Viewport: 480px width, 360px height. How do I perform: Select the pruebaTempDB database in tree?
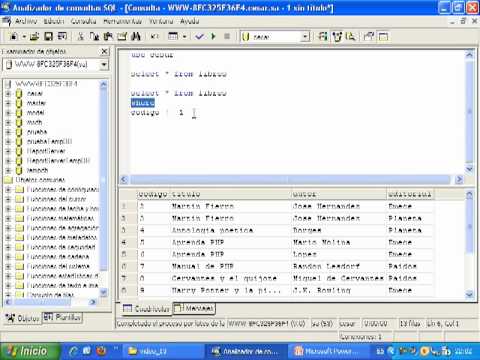[49, 142]
